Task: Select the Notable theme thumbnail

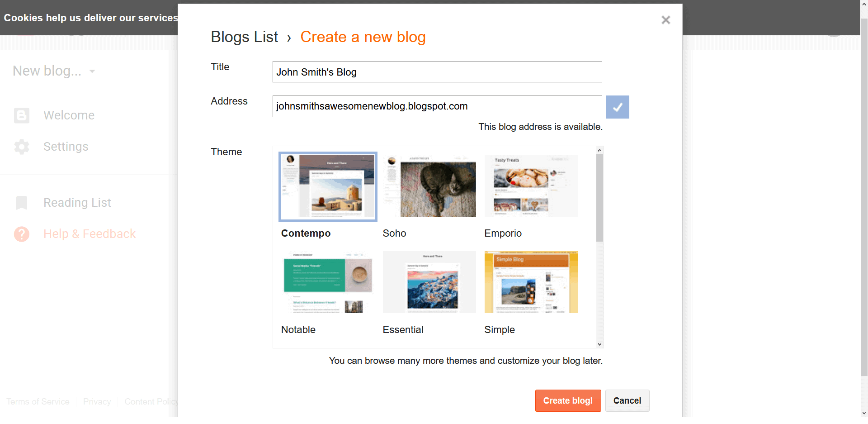Action: pos(327,282)
